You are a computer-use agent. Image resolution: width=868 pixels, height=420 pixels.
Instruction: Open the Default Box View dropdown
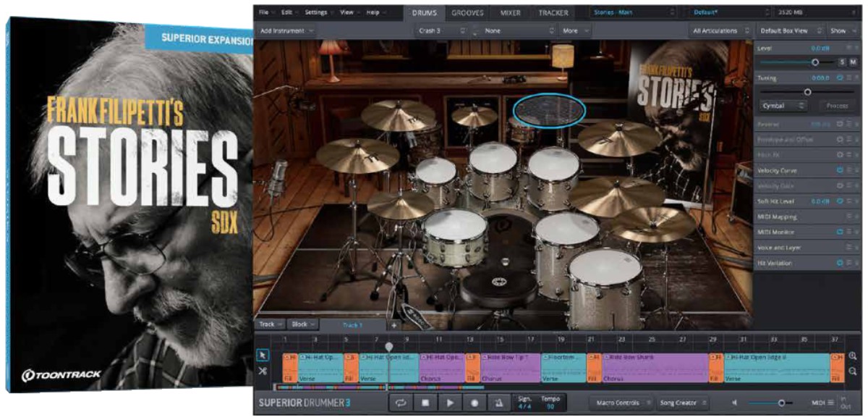click(x=791, y=31)
